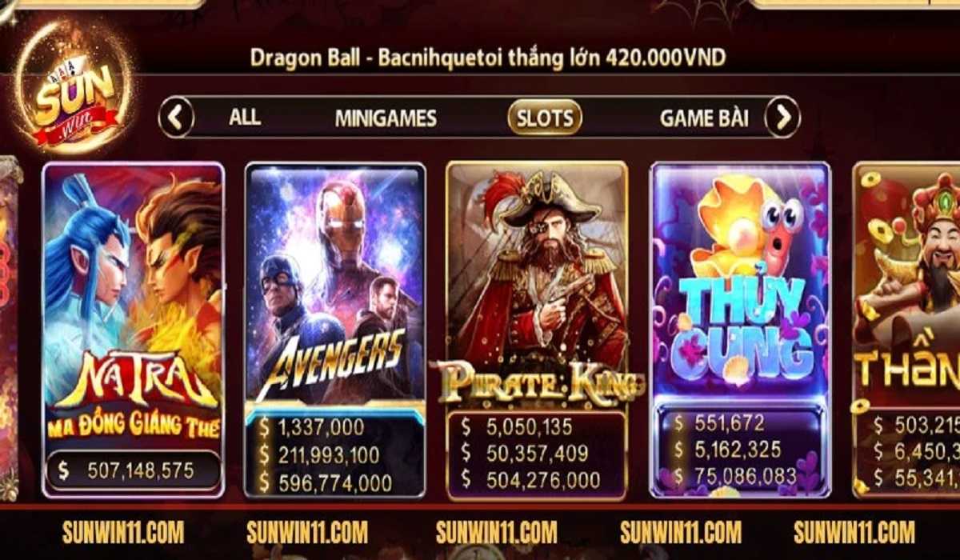Click the left arrow of category bar
Viewport: 960px width, 560px height.
point(176,118)
